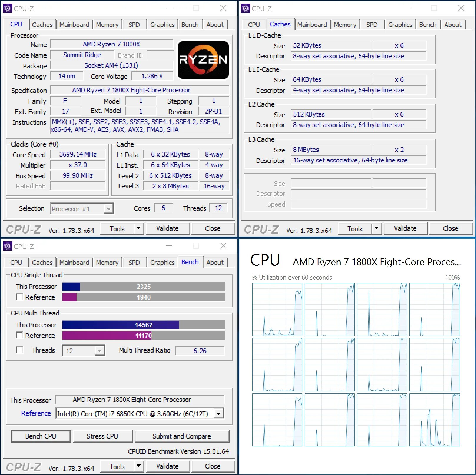
Task: Switch to About tab in Bench window
Action: [x=215, y=263]
